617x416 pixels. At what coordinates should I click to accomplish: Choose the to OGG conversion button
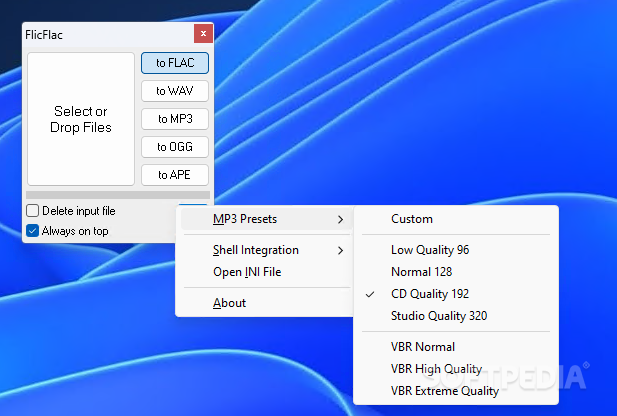point(175,147)
